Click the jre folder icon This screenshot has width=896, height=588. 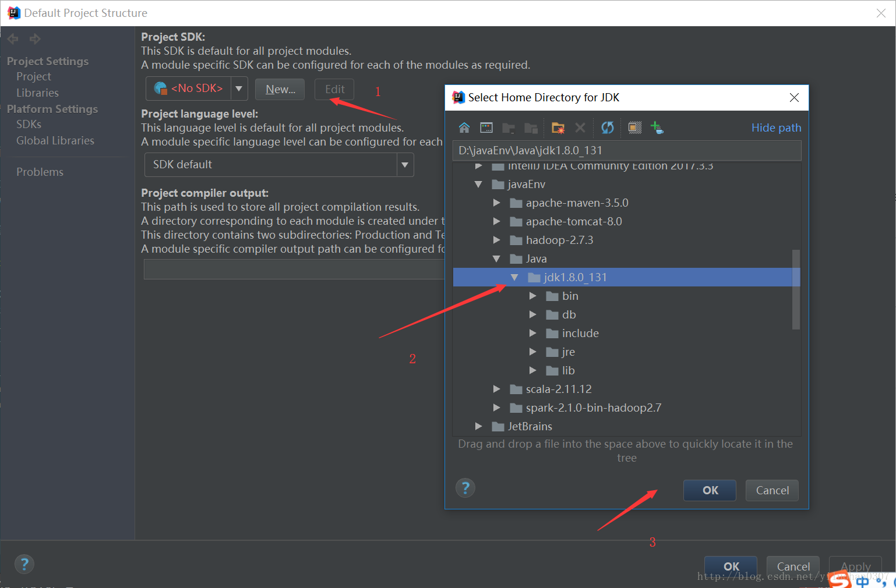[552, 352]
